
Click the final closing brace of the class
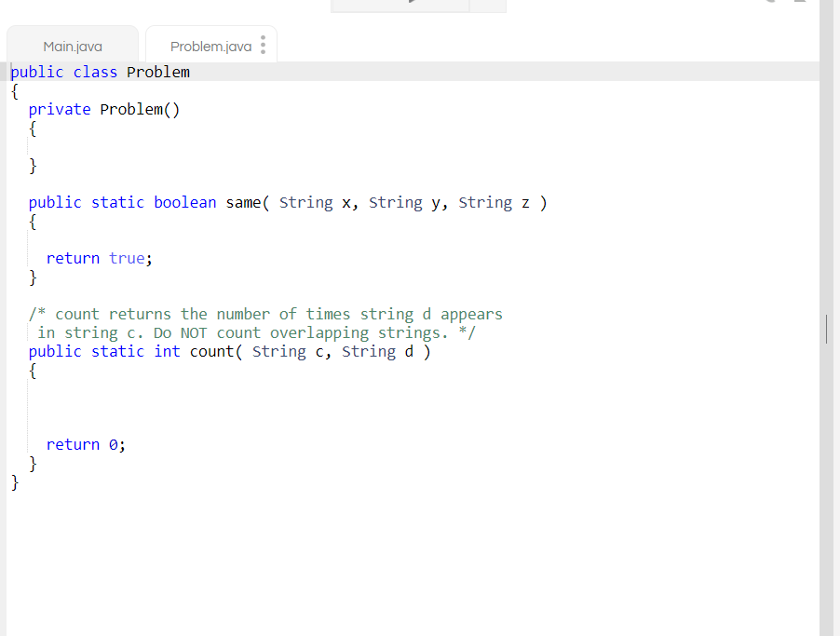15,482
